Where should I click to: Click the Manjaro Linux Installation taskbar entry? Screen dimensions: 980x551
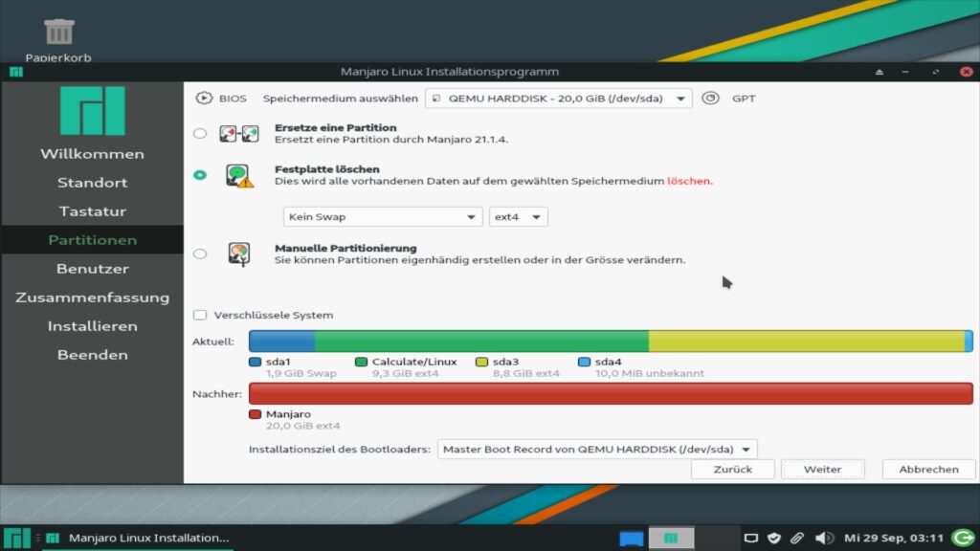(139, 538)
